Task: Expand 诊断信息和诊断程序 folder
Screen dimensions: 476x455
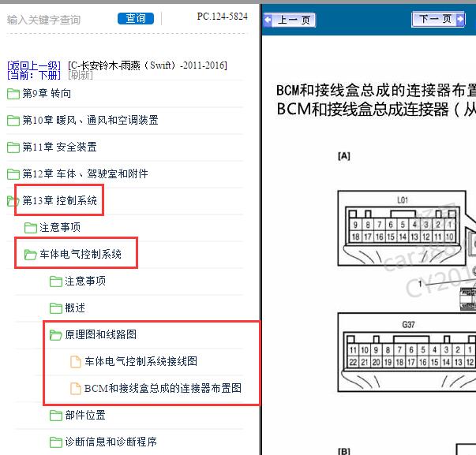Action: pos(111,442)
